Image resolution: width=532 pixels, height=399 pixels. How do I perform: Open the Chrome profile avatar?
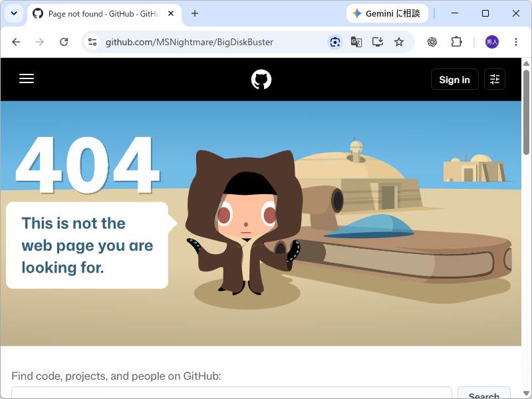pos(492,42)
